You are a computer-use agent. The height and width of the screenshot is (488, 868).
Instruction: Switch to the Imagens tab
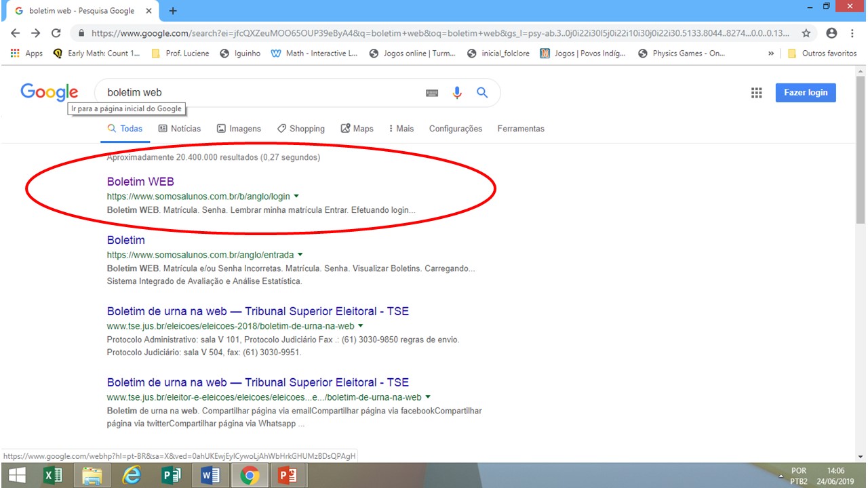tap(239, 129)
